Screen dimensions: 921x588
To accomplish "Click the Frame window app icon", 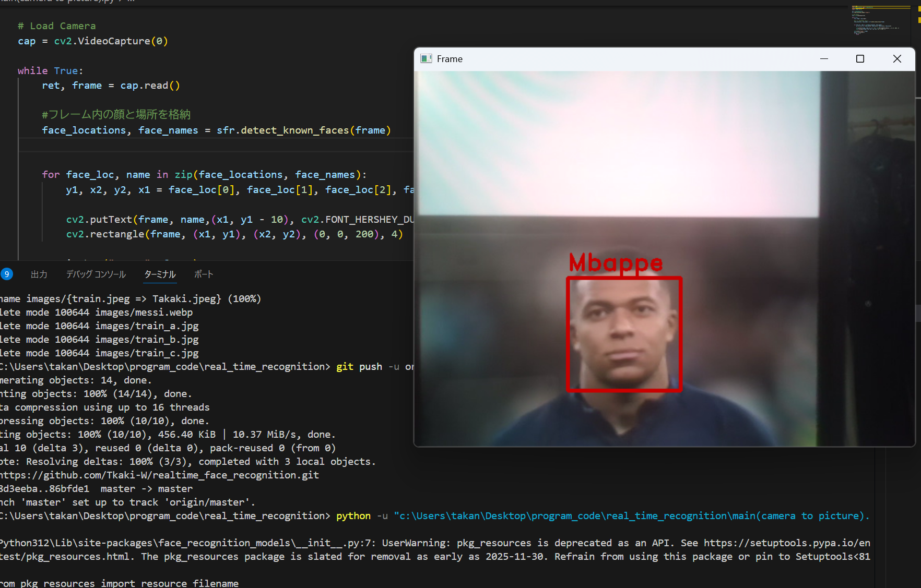I will click(x=426, y=59).
